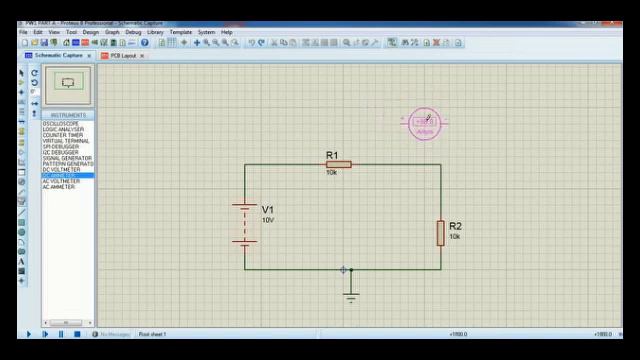Click the Step simulation button
640x360 pixels.
(x=45, y=334)
